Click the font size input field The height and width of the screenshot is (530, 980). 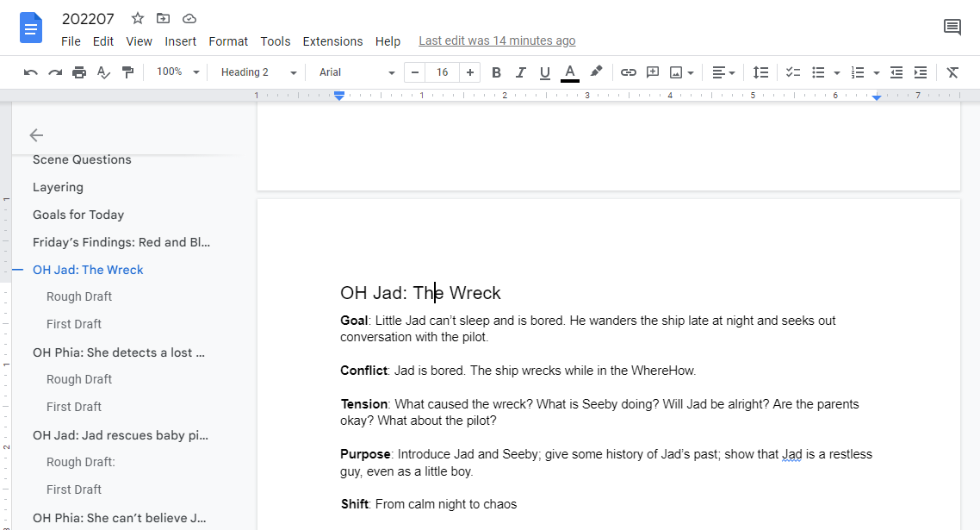click(x=442, y=72)
